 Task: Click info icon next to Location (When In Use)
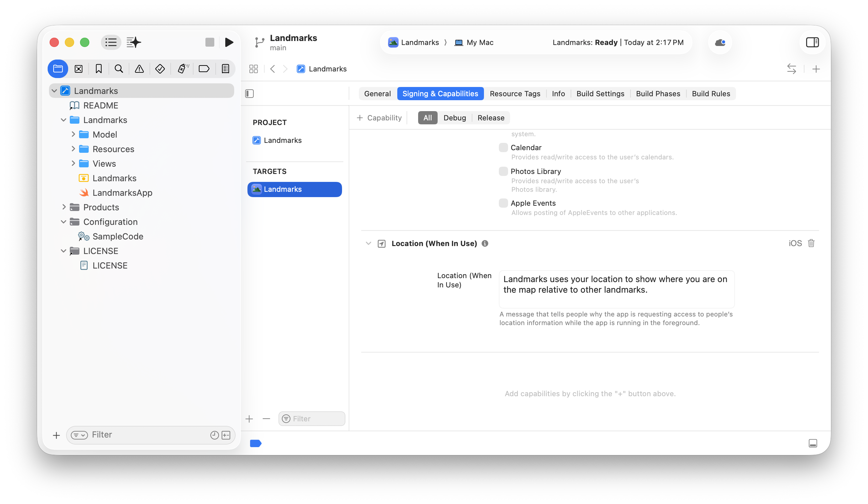tap(485, 243)
